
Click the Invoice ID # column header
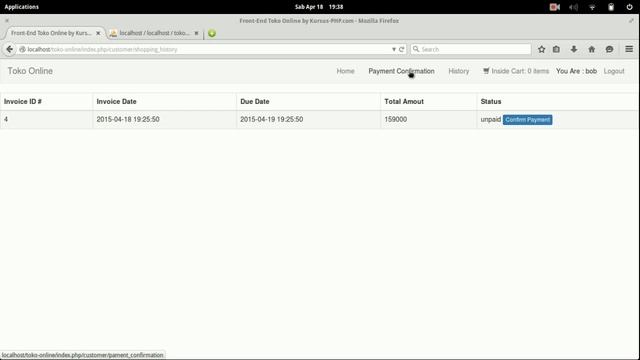pos(23,102)
